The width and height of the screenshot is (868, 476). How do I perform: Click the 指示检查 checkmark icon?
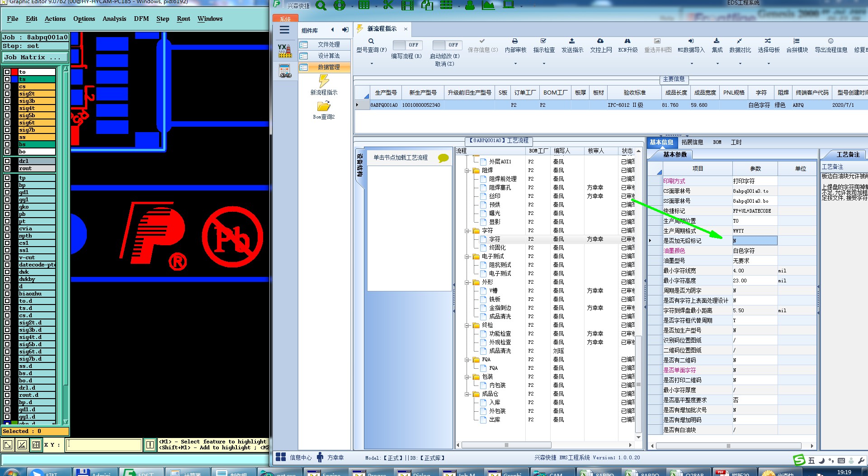coord(543,41)
